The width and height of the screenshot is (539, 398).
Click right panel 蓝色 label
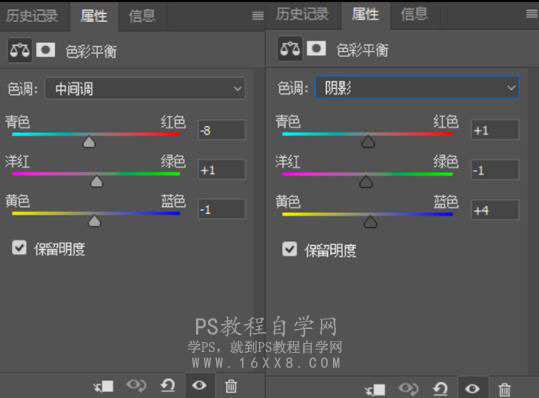[x=446, y=201]
